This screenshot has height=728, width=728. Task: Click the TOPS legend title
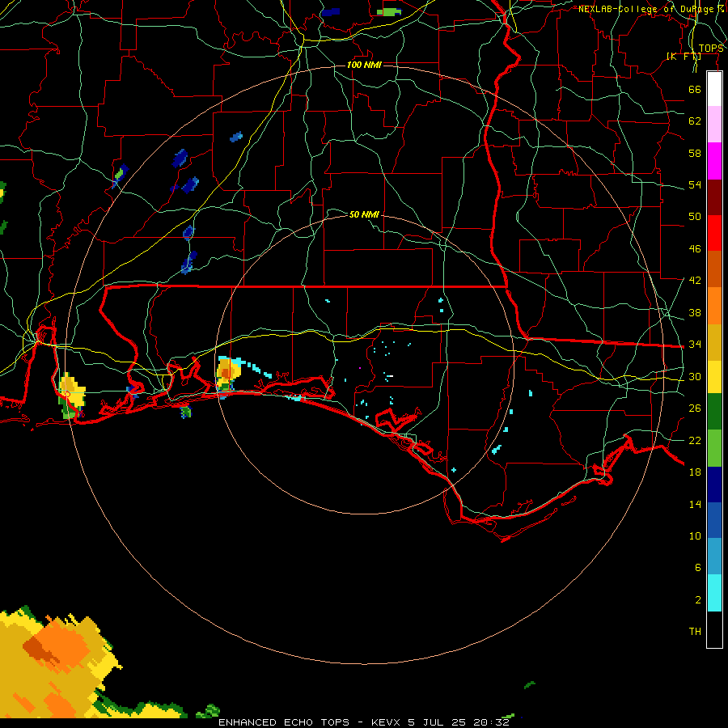click(711, 49)
